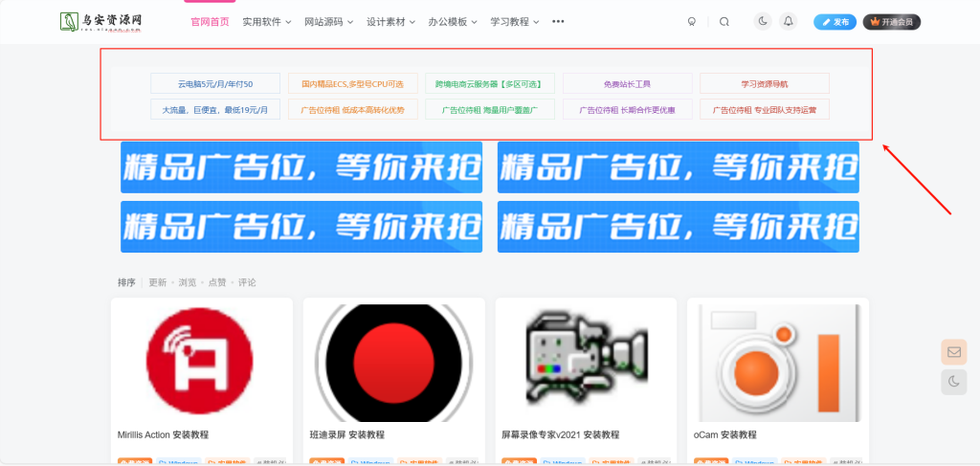This screenshot has width=980, height=466.
Task: Toggle dark mode via header moon icon
Action: [763, 21]
